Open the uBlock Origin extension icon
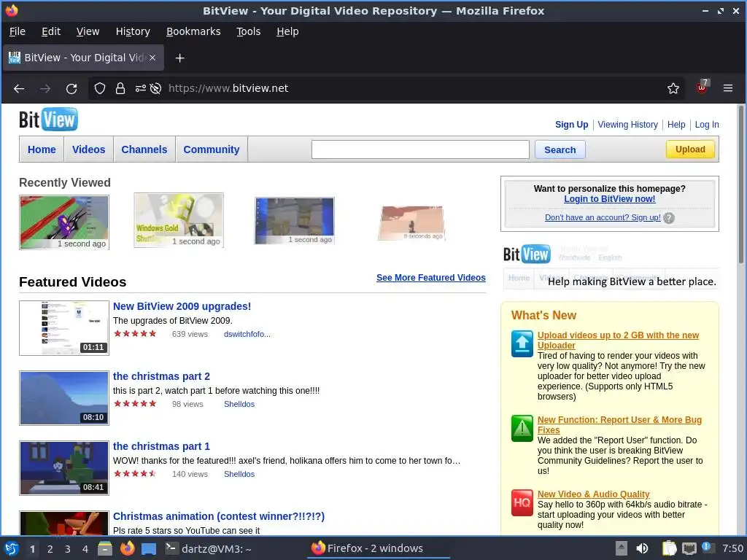 pyautogui.click(x=703, y=87)
